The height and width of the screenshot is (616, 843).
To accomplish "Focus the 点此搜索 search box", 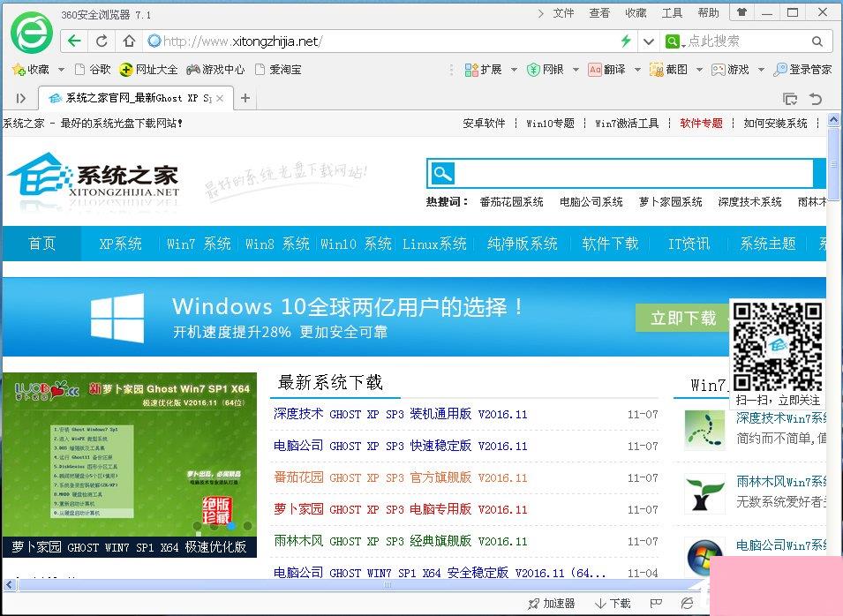I will (x=746, y=41).
